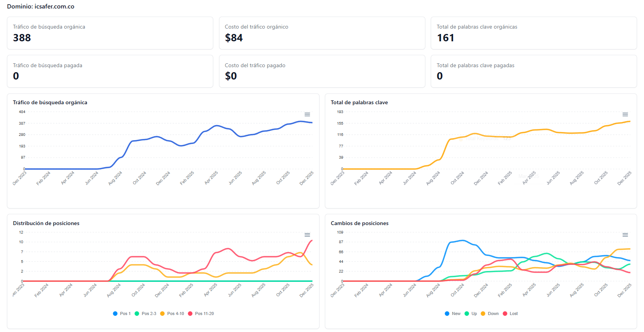Click the red Pos 11-20 legend marker
644x332 pixels.
pyautogui.click(x=190, y=314)
